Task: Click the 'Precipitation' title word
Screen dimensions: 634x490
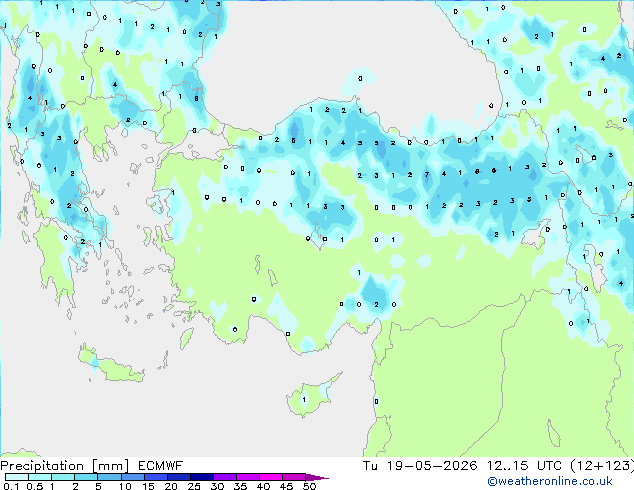Action: (x=42, y=466)
